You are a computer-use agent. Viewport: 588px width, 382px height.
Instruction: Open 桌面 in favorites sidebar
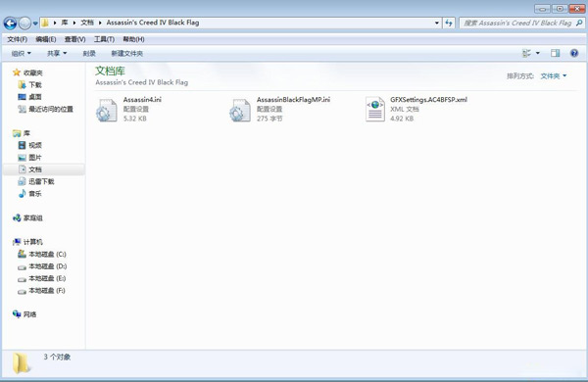point(35,97)
